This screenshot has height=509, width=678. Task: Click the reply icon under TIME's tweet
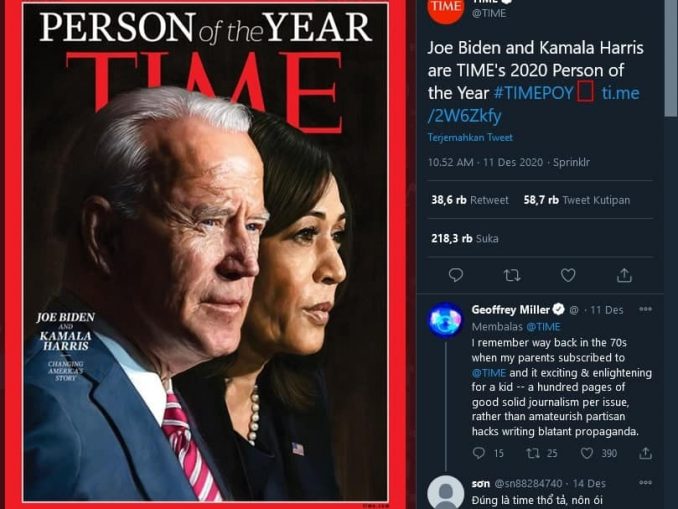(x=456, y=275)
